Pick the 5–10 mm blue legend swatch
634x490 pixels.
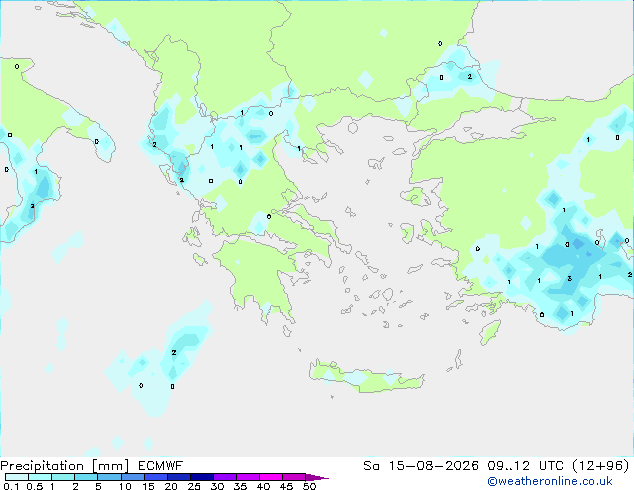tap(109, 477)
